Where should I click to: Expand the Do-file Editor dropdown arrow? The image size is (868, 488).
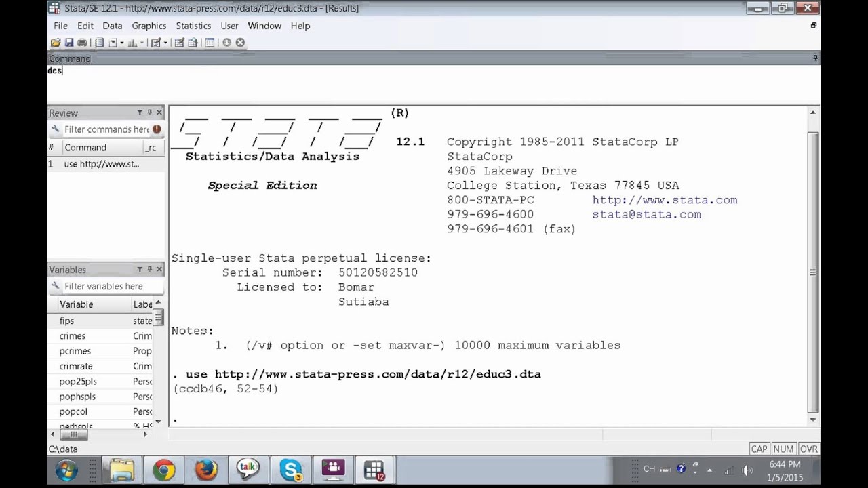[165, 43]
